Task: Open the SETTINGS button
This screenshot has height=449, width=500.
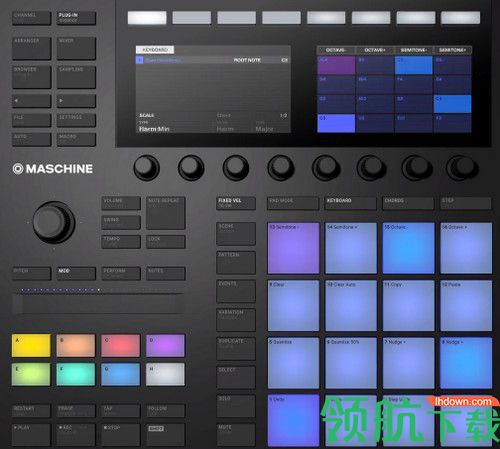Action: pyautogui.click(x=76, y=120)
